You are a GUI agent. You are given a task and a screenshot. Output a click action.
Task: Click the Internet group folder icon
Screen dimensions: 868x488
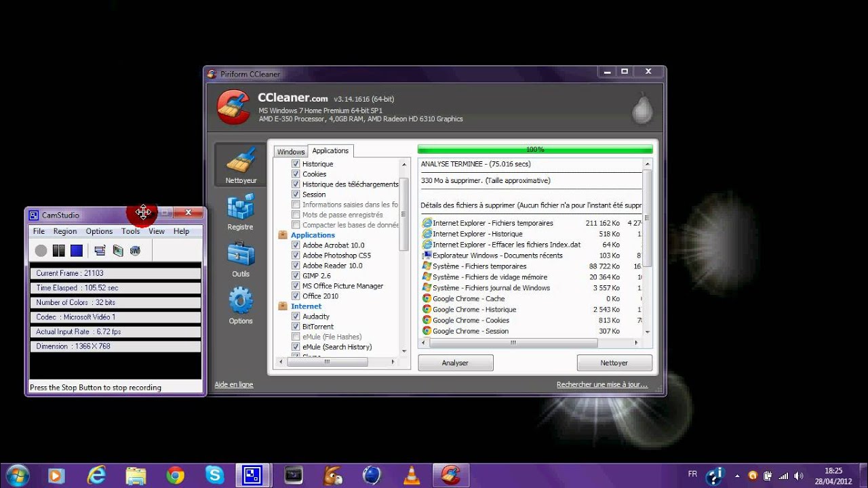[283, 306]
